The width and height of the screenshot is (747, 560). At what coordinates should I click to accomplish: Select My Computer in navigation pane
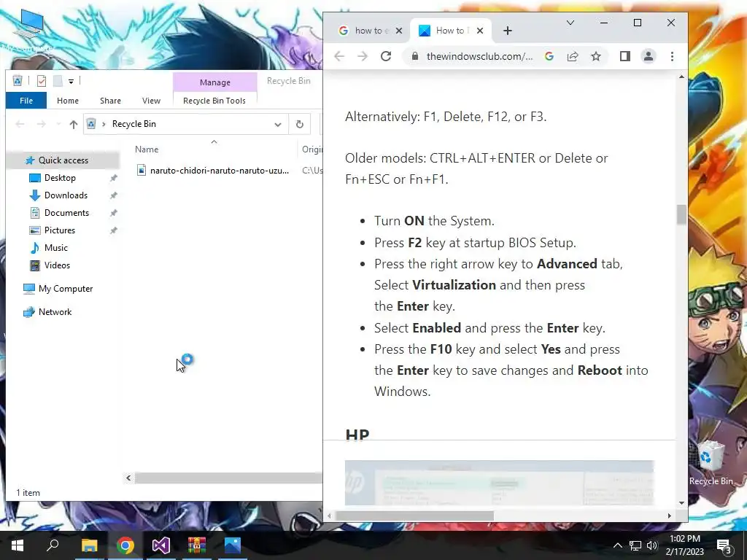pyautogui.click(x=65, y=289)
